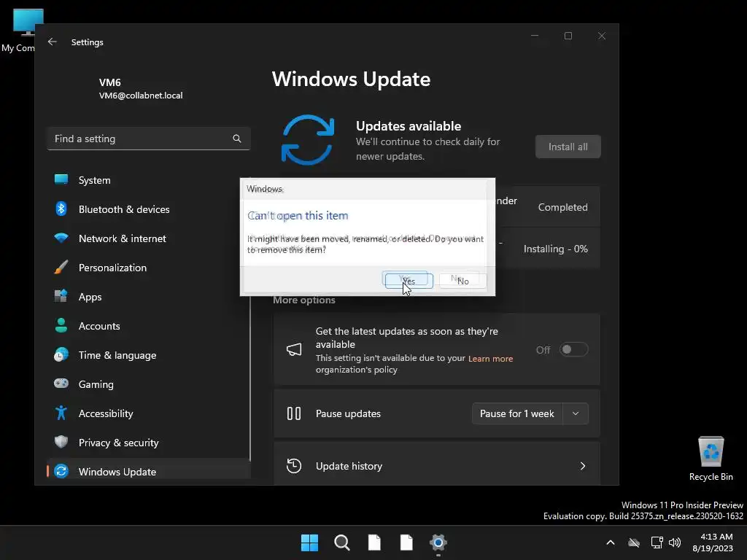The height and width of the screenshot is (560, 747).
Task: Expand the pause duration dropdown arrow
Action: (x=576, y=413)
